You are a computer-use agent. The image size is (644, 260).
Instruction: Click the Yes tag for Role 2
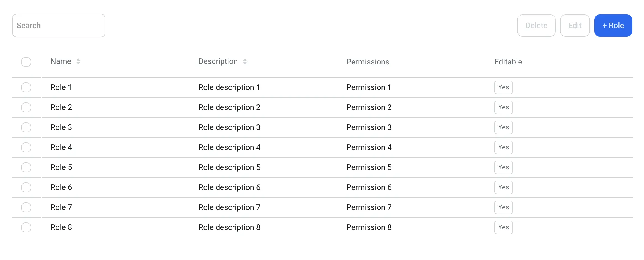tap(503, 107)
